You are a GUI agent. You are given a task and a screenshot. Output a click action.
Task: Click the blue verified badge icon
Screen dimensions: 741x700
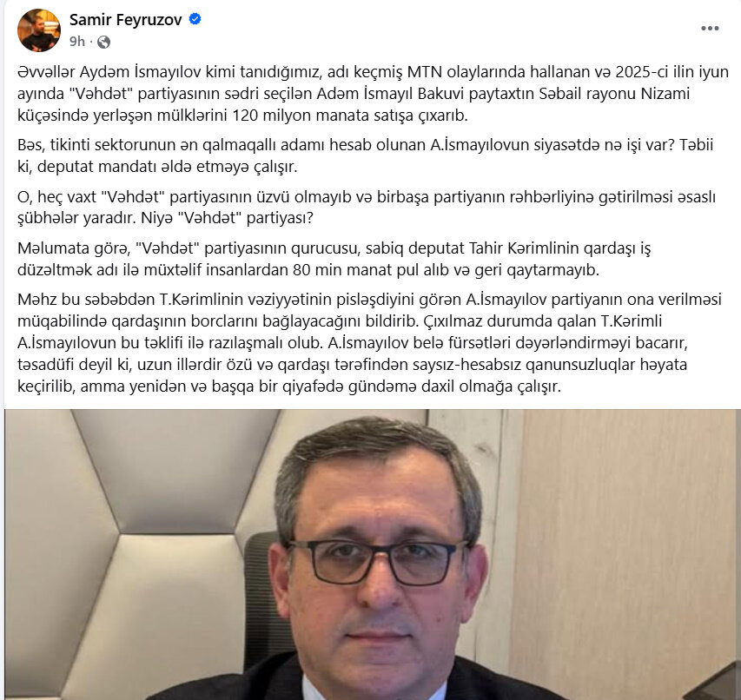click(x=195, y=19)
